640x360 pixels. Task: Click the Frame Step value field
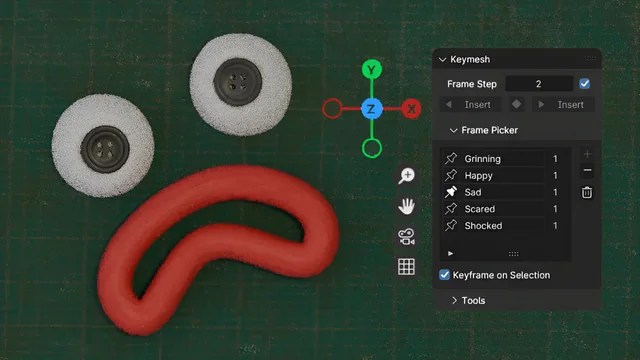click(539, 84)
